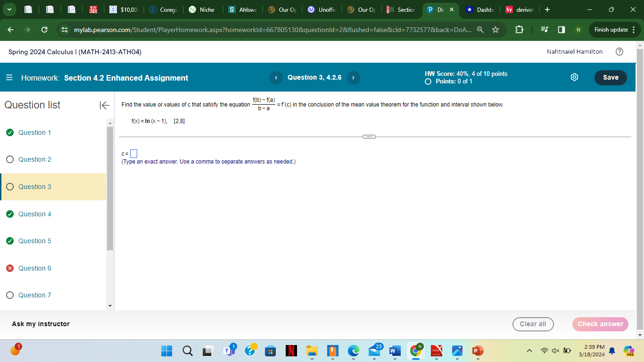Switch to the Niche tab
The image size is (644, 362).
pos(203,9)
